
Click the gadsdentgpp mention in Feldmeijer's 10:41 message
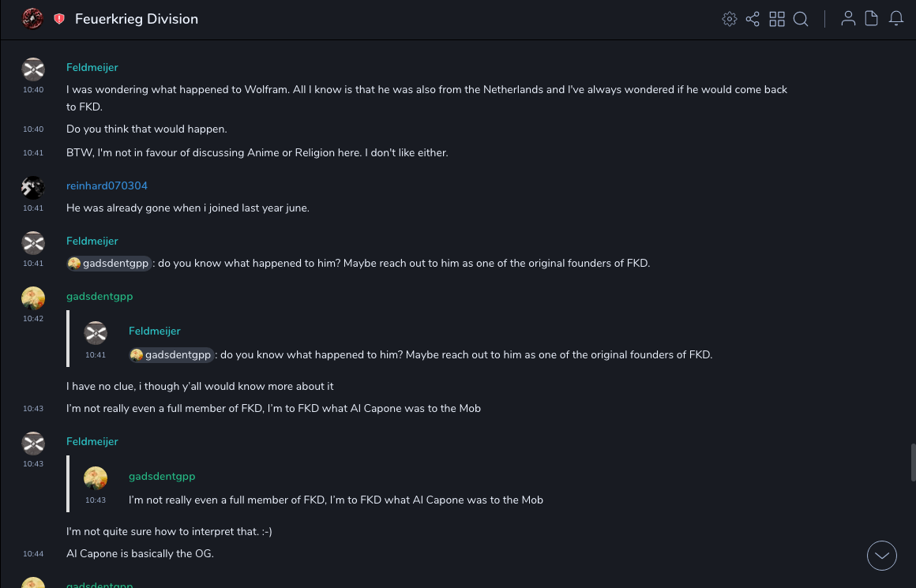pyautogui.click(x=109, y=264)
